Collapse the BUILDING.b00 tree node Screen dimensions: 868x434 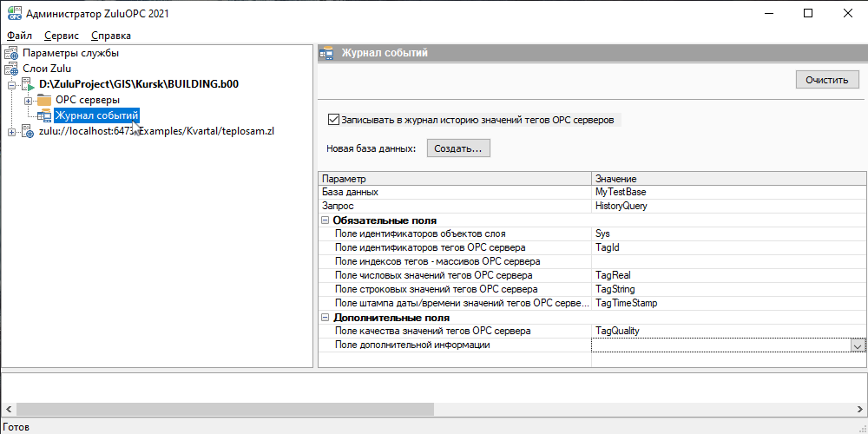11,85
